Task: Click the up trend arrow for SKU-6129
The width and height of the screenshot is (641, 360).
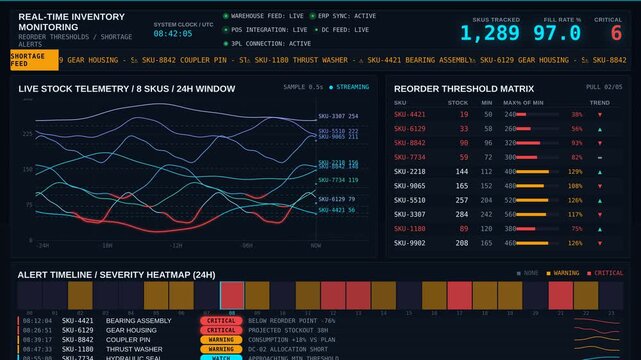Action: pos(600,129)
